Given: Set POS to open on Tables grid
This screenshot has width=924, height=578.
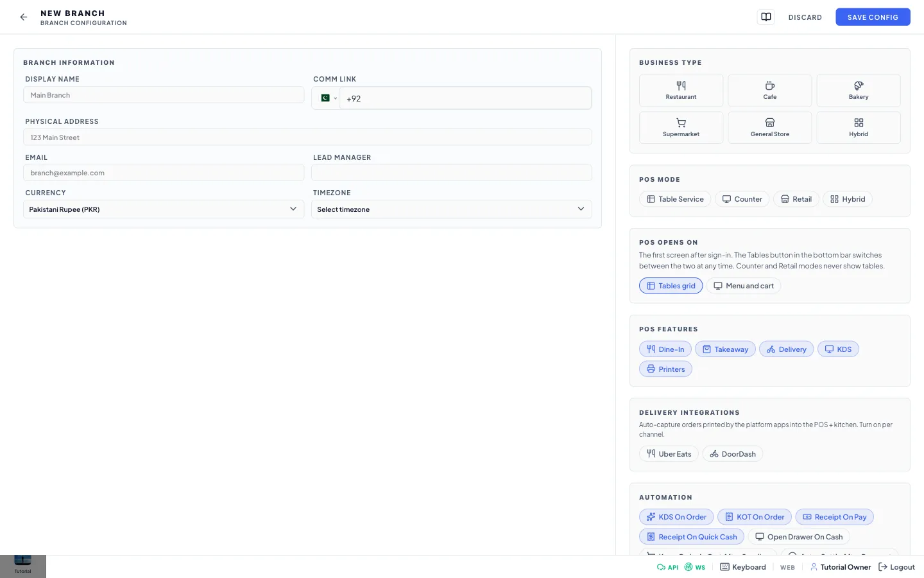Looking at the screenshot, I should coord(671,286).
